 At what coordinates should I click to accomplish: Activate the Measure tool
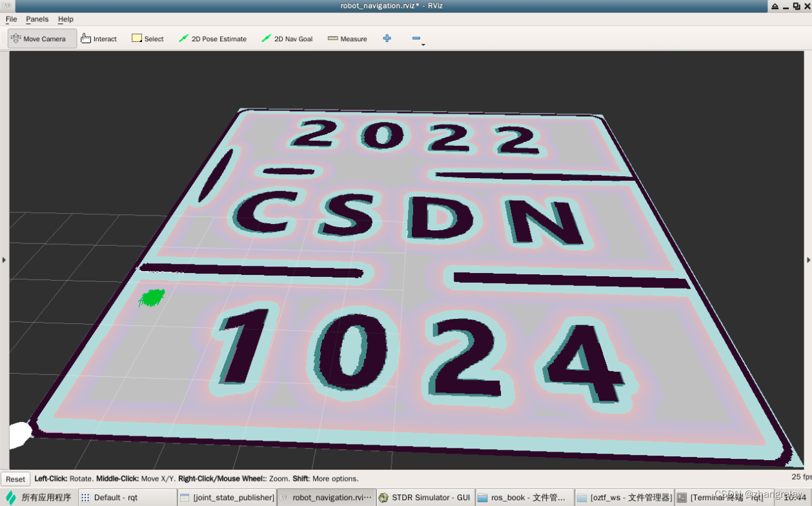click(347, 39)
